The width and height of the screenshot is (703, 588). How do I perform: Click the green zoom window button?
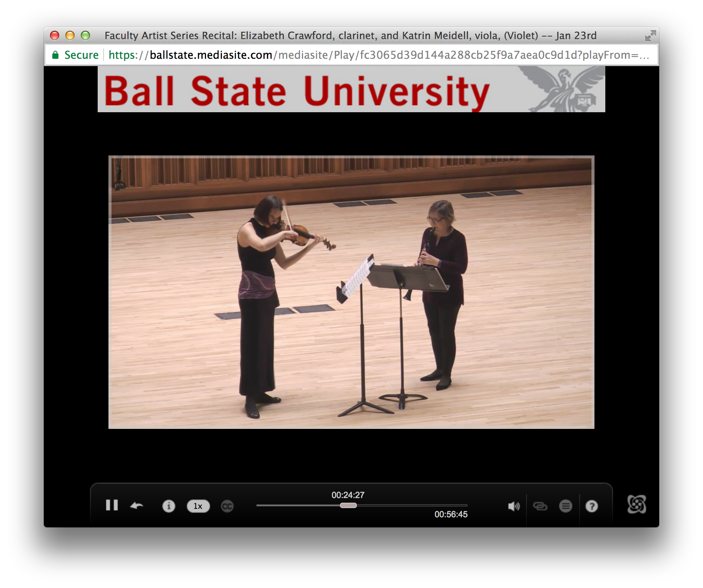[85, 36]
